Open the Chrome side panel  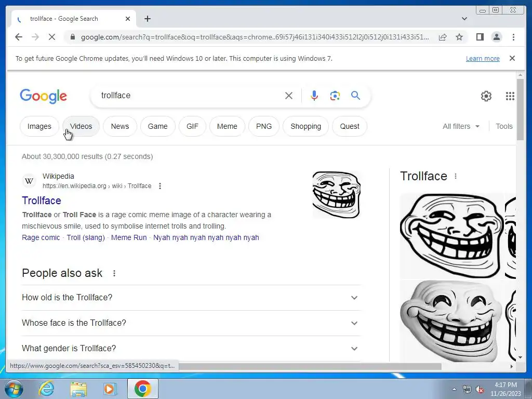[480, 37]
